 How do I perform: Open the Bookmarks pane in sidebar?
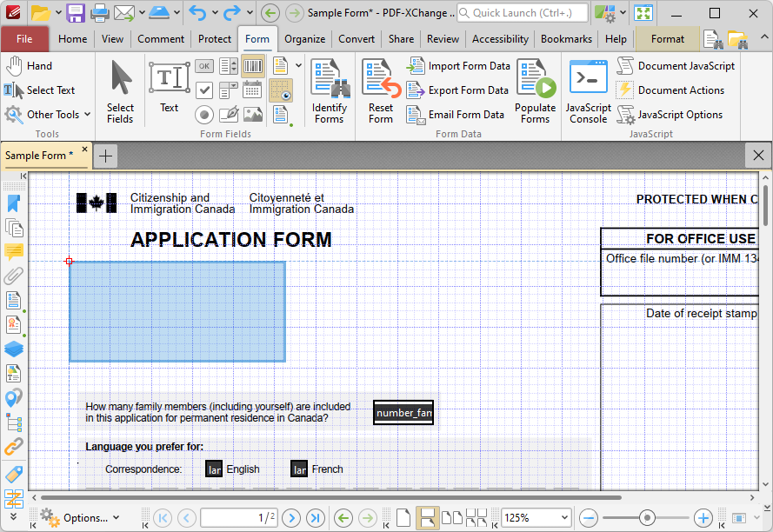(13, 203)
